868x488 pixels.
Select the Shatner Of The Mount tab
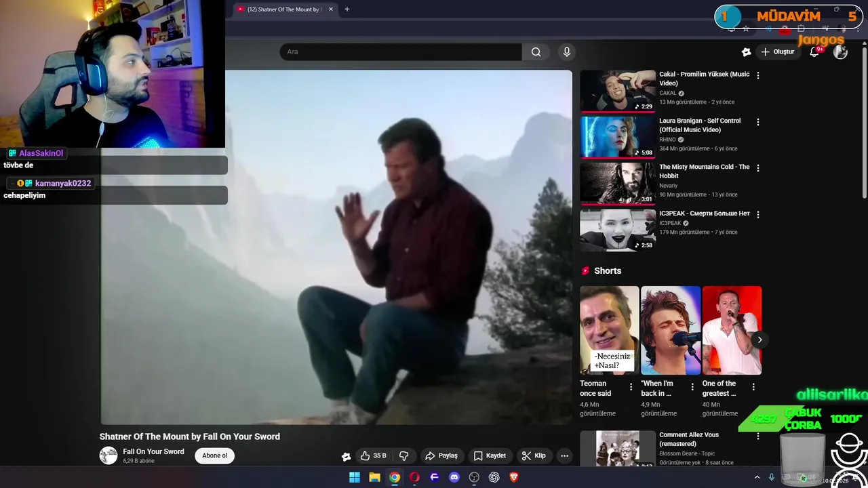284,9
